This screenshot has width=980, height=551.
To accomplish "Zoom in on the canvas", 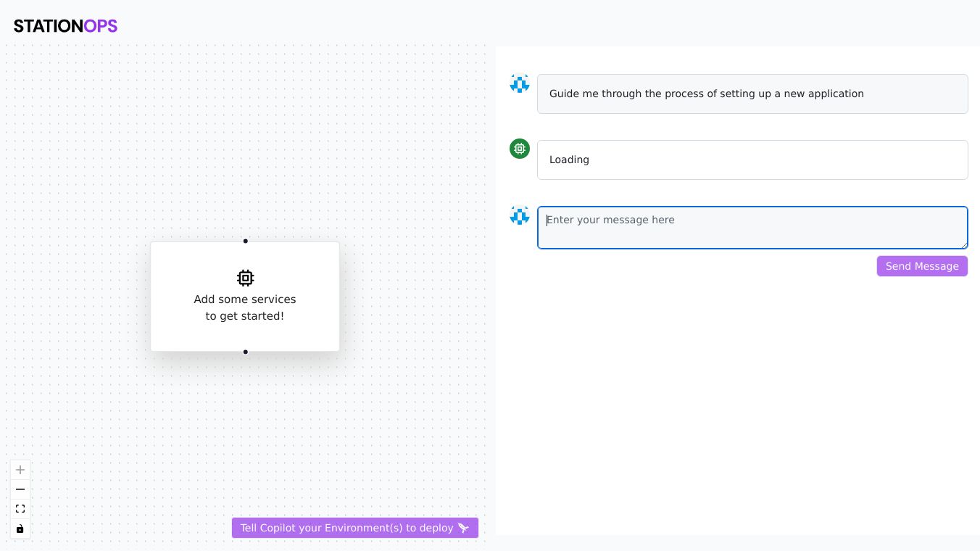I will point(20,470).
